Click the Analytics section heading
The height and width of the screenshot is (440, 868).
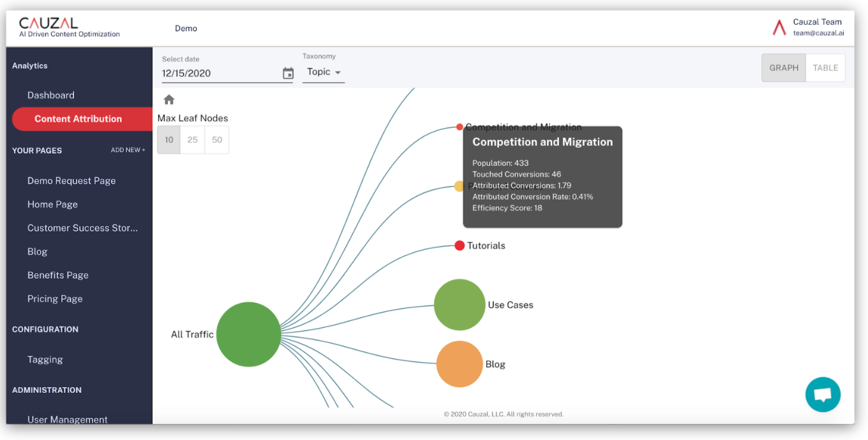[30, 66]
